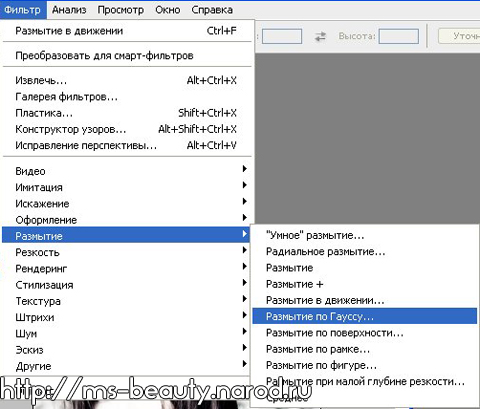The image size is (480, 409).
Task: Click the Высота input field
Action: pyautogui.click(x=399, y=36)
